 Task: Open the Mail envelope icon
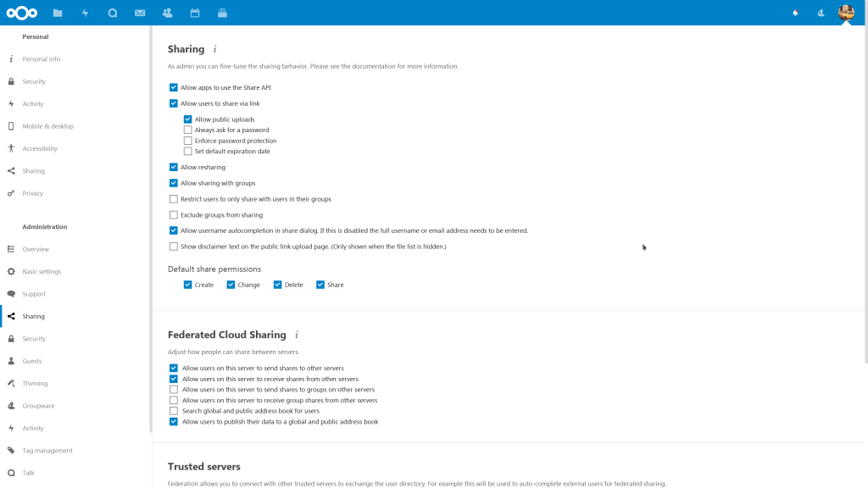coord(140,13)
